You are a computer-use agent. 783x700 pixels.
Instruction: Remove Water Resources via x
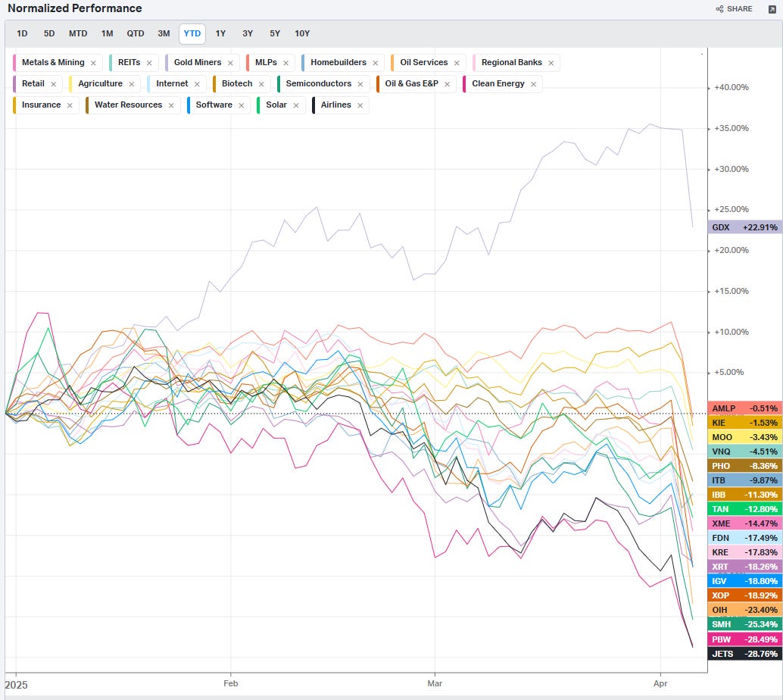coord(171,105)
